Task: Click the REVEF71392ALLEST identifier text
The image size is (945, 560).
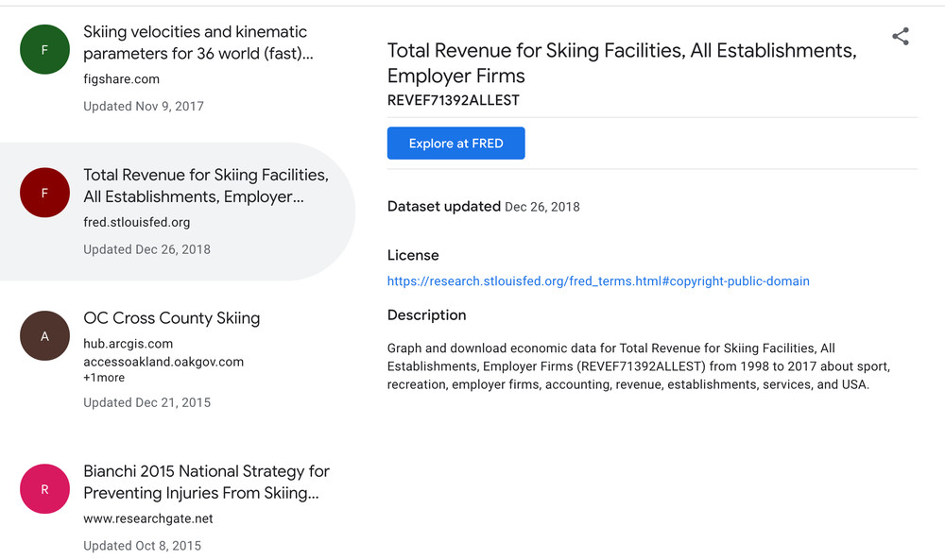Action: tap(453, 100)
